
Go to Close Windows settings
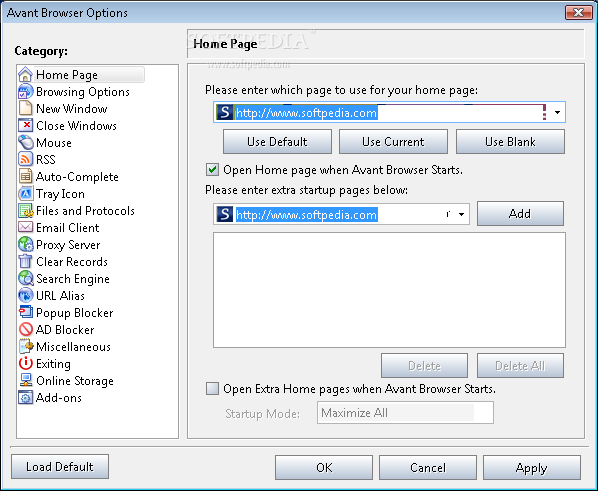76,126
